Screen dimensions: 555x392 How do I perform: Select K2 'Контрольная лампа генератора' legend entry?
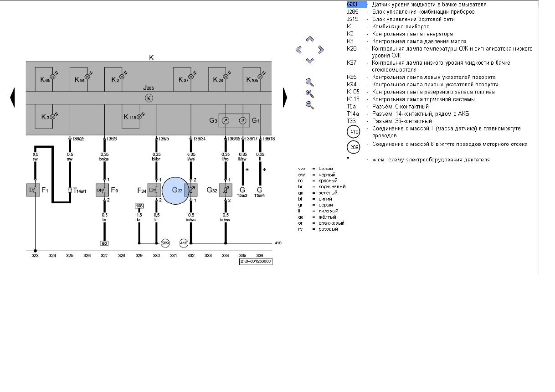(x=400, y=34)
